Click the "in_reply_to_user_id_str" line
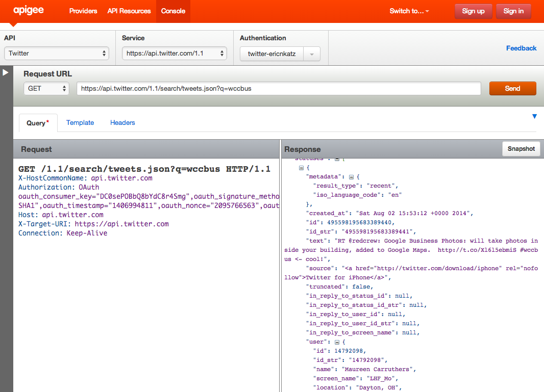 pos(362,323)
